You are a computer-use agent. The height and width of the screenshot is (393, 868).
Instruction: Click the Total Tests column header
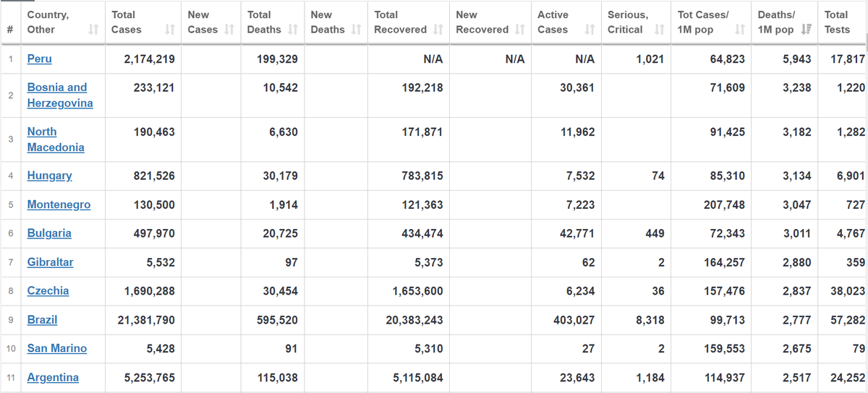843,22
